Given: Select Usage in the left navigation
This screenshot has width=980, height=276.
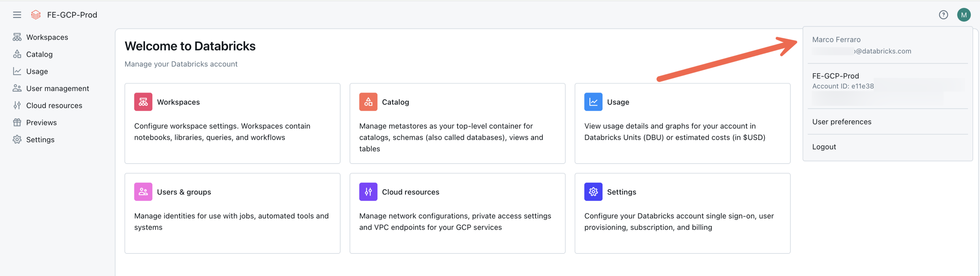Looking at the screenshot, I should click(x=37, y=71).
